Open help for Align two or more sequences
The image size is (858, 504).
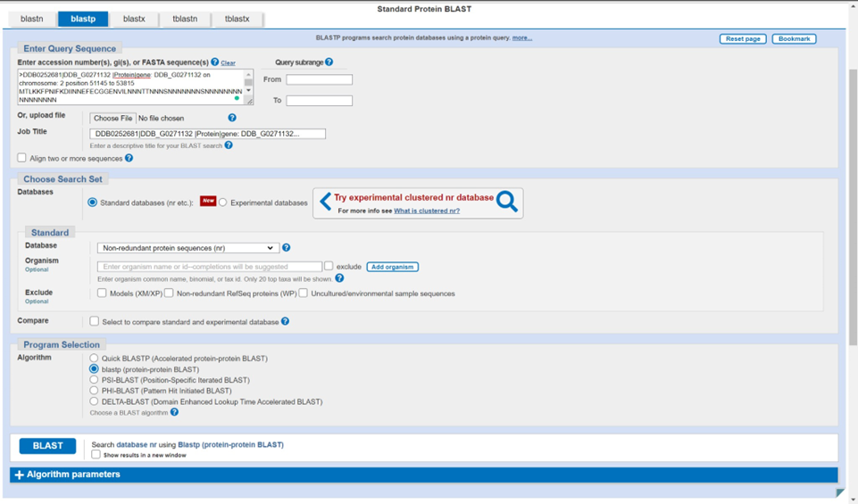[x=129, y=158]
